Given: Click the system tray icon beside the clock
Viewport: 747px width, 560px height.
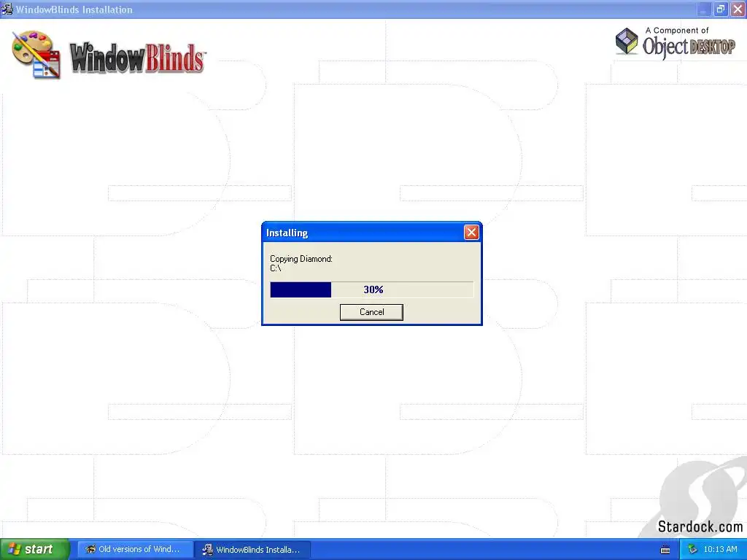Looking at the screenshot, I should pyautogui.click(x=692, y=550).
